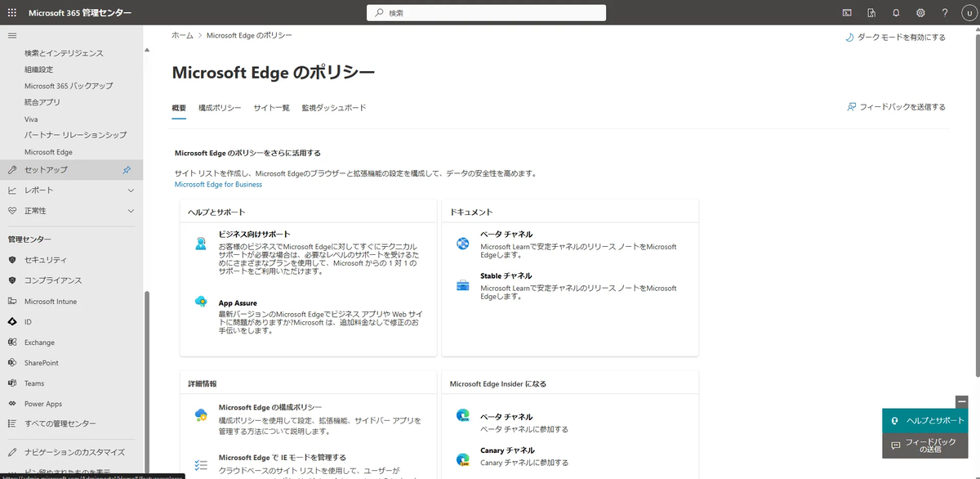Click the セキュリティ shield icon
Image resolution: width=980 pixels, height=479 pixels.
(12, 260)
